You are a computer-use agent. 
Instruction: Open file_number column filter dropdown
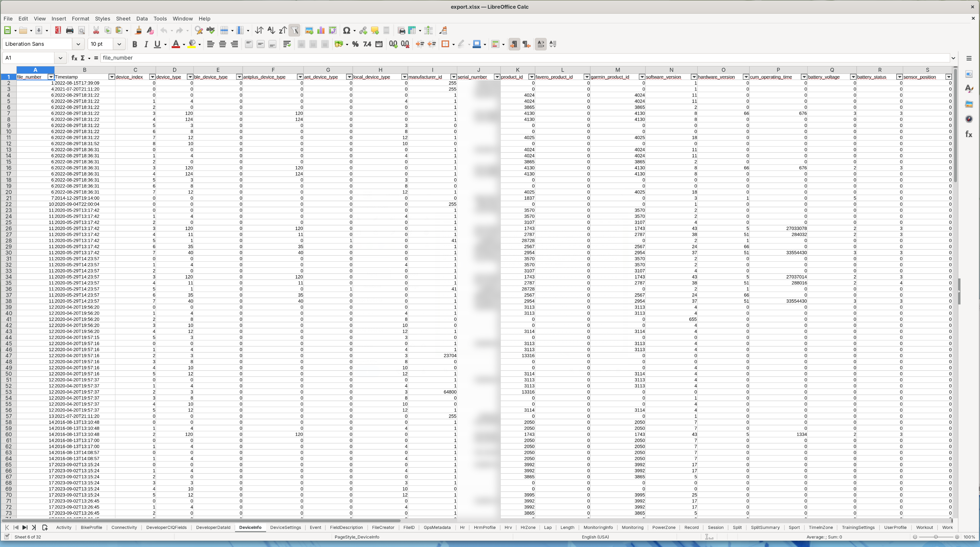[x=51, y=77]
